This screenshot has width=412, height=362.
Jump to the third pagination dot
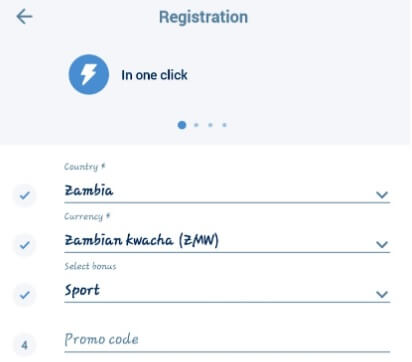pos(210,125)
